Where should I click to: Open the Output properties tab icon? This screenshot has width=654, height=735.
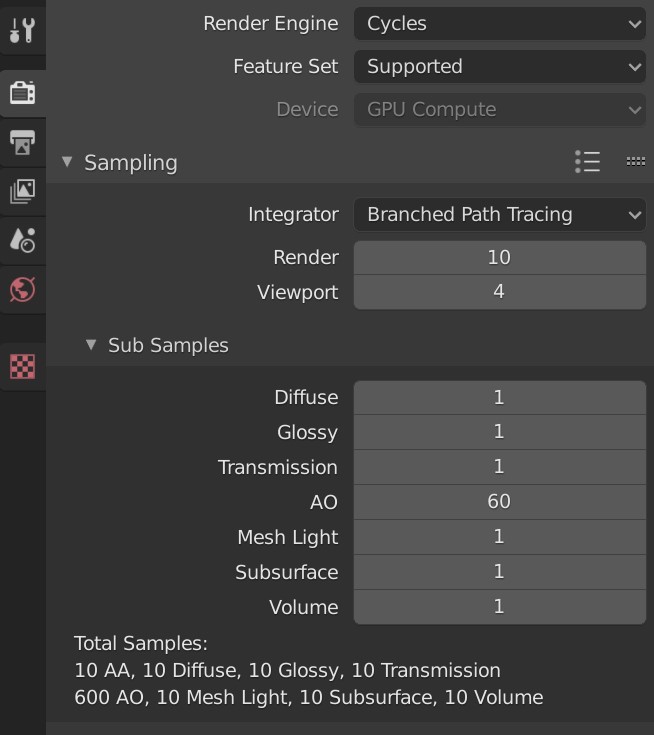(22, 142)
